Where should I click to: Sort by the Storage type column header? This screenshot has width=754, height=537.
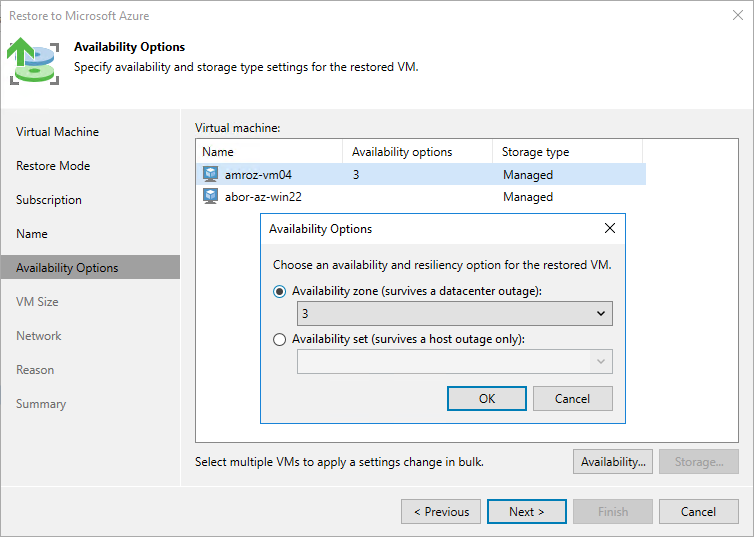coord(566,152)
